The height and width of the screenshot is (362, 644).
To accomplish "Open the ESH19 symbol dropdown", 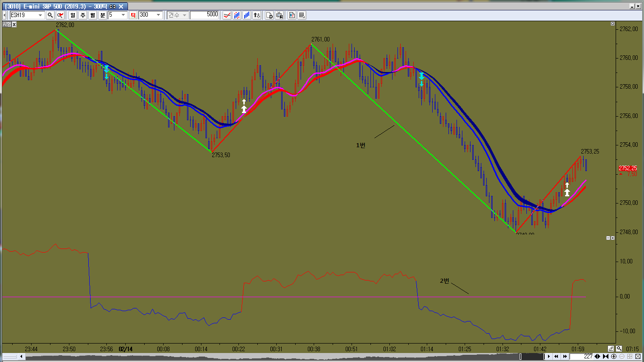I will [x=41, y=15].
